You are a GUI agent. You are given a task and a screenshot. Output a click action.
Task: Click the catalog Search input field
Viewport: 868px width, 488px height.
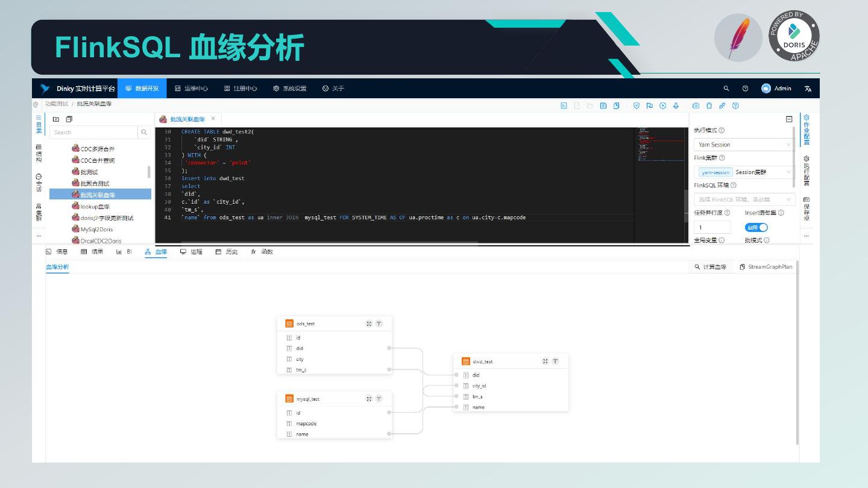click(x=93, y=132)
